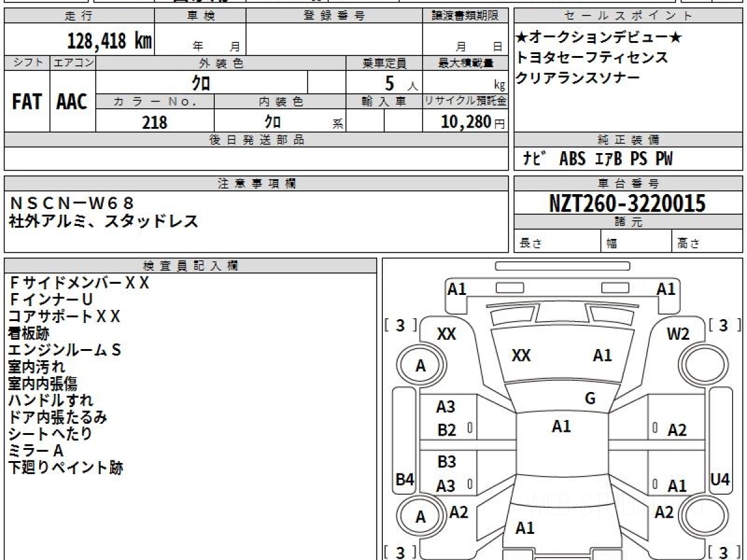Select the recycle deposit 10,280円
This screenshot has width=747, height=560.
point(473,122)
